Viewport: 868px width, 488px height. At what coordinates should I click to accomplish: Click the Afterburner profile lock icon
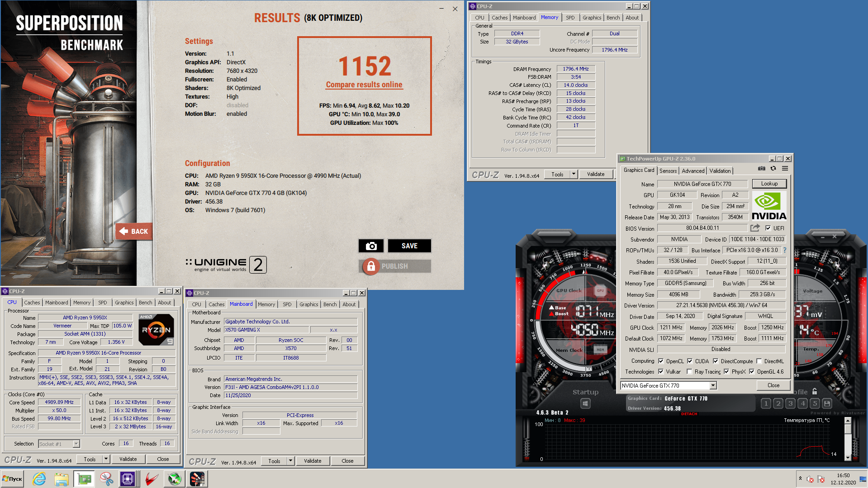[815, 392]
